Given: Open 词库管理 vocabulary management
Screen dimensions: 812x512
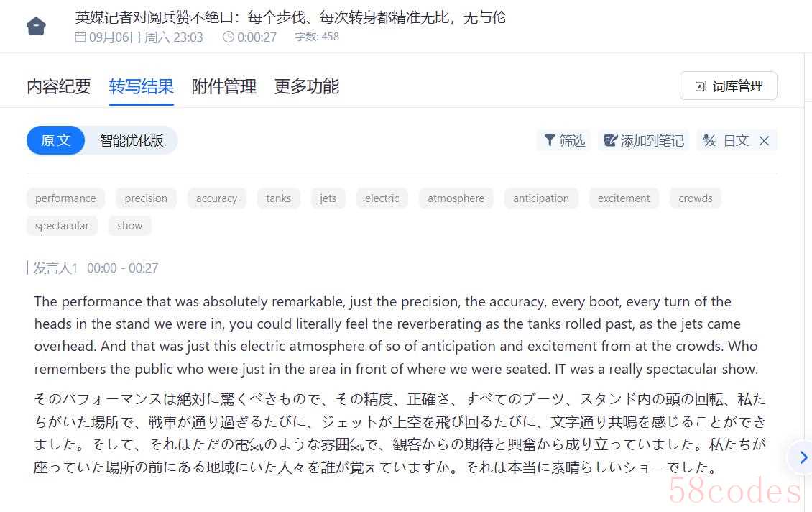Looking at the screenshot, I should pos(728,86).
